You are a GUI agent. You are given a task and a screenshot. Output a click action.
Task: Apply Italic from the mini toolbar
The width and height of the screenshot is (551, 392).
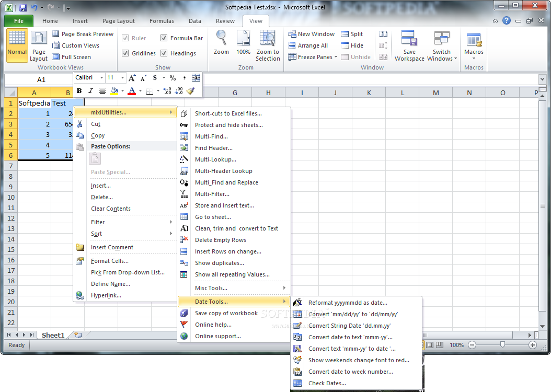click(x=90, y=91)
